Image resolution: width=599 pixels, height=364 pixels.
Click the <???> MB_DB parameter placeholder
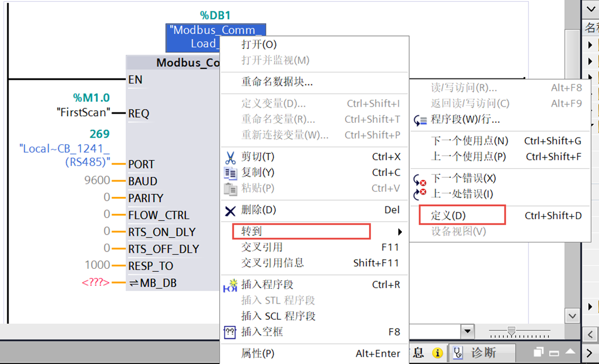click(x=95, y=283)
